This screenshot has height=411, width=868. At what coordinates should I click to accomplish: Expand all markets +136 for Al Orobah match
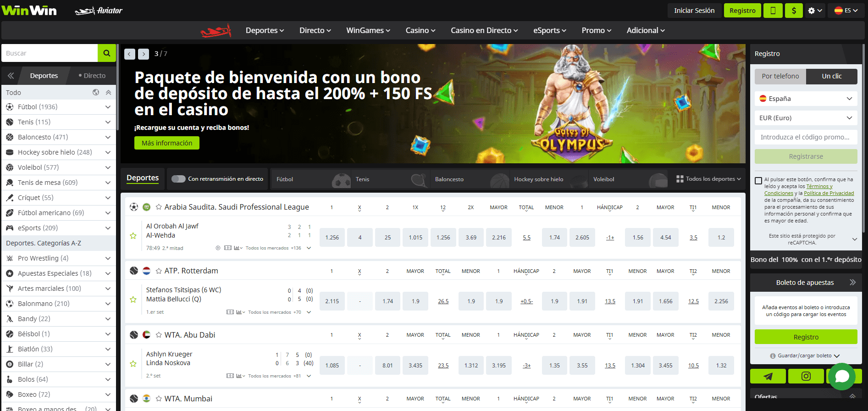pyautogui.click(x=279, y=248)
